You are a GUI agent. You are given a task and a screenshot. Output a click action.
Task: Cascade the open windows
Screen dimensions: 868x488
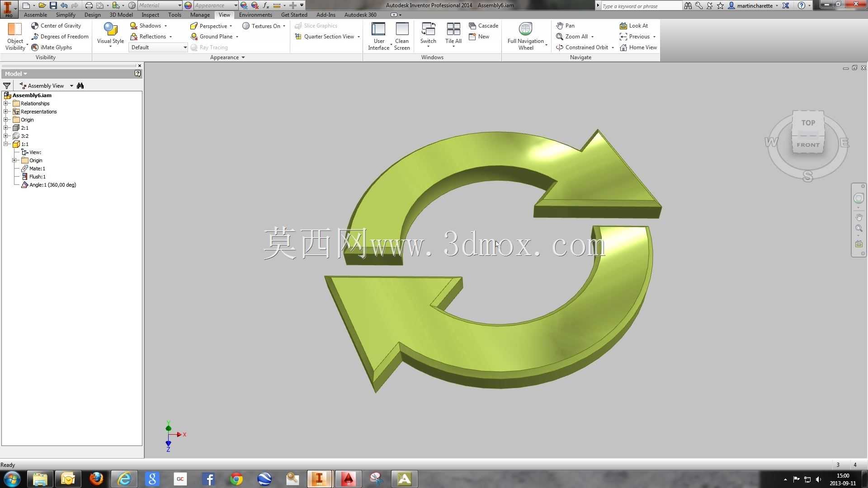pos(483,26)
